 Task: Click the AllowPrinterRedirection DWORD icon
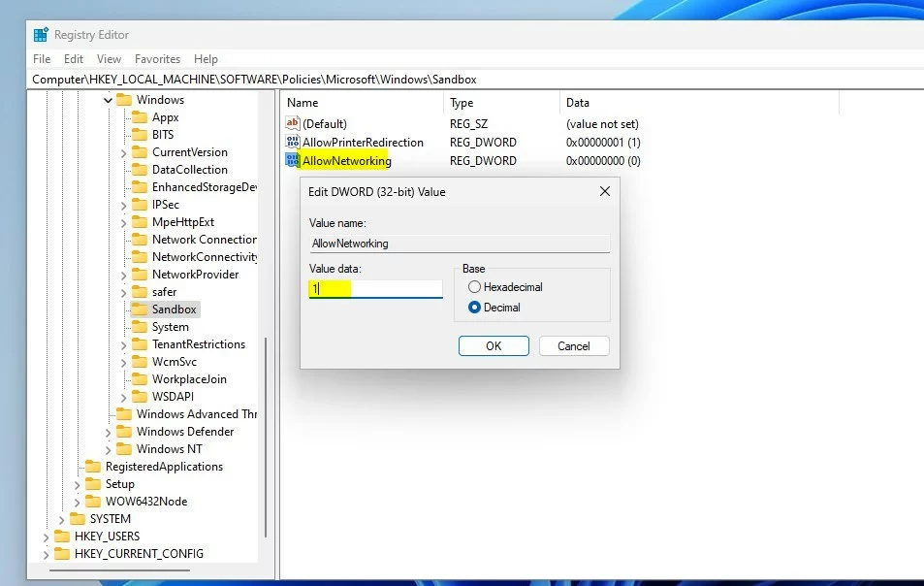click(292, 142)
